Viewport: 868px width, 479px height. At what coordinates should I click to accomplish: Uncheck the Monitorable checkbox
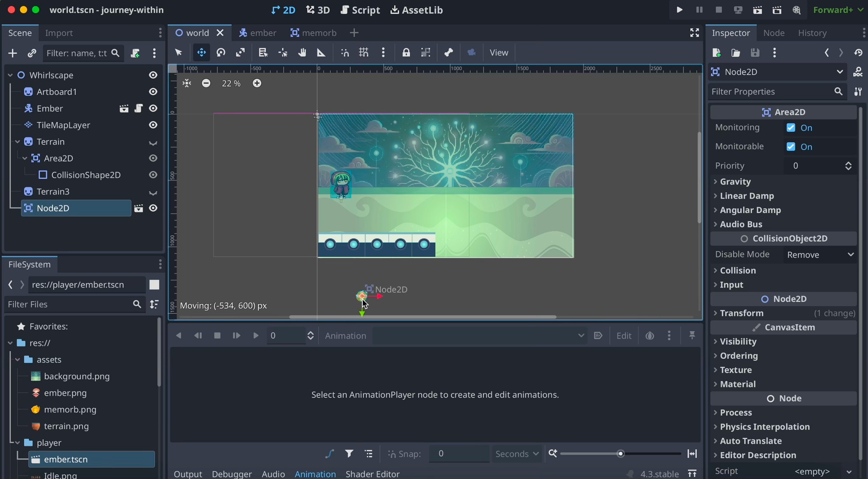(x=791, y=147)
